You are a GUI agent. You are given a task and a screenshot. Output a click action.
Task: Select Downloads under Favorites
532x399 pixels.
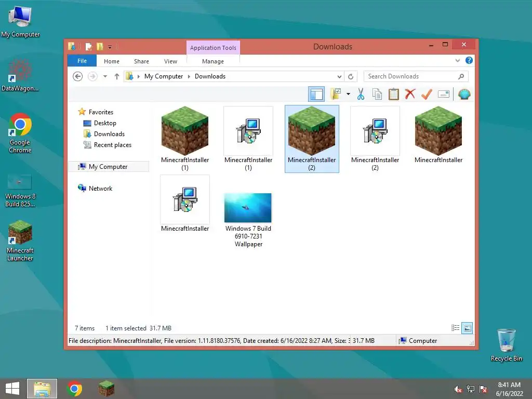point(109,134)
